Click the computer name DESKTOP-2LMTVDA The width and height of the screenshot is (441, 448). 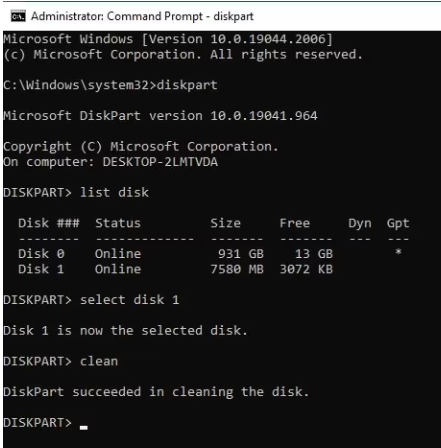(x=160, y=162)
